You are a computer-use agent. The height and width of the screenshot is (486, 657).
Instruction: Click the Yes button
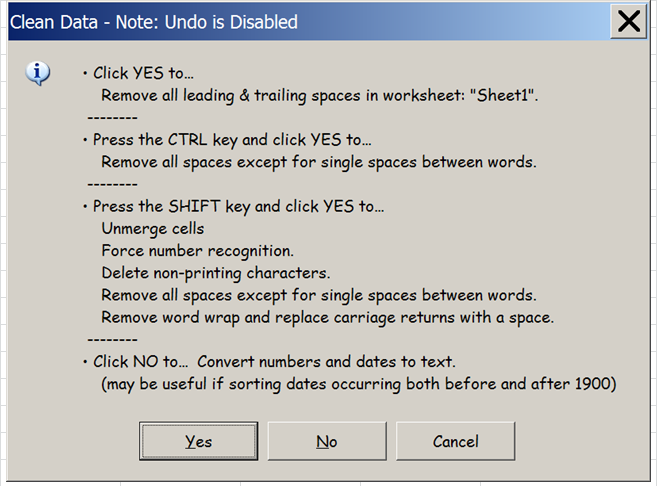coord(199,441)
